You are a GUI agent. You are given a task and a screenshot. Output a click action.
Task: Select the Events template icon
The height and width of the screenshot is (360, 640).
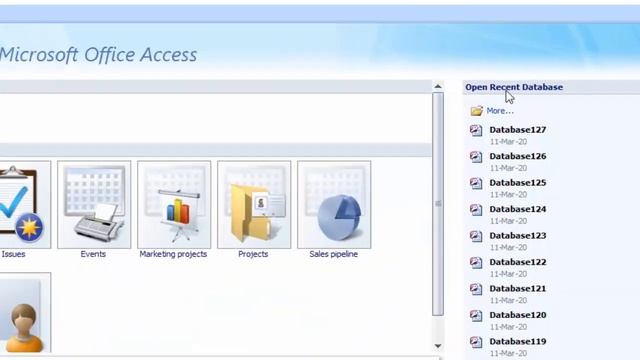94,204
